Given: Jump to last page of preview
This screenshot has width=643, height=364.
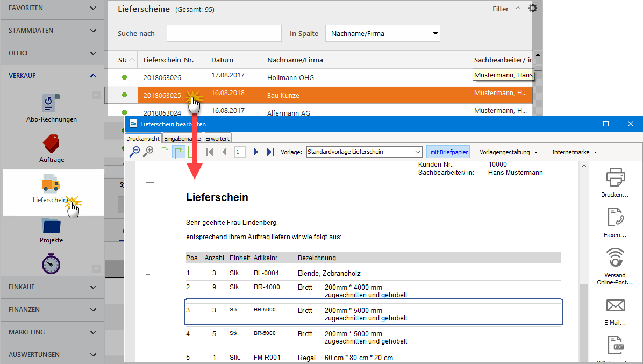Looking at the screenshot, I should (270, 152).
